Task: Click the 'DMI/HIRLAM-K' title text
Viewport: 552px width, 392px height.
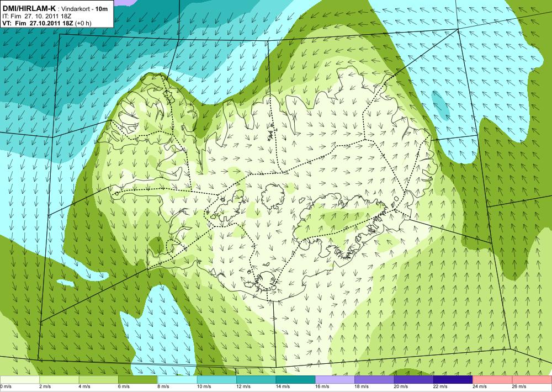Action: (29, 8)
